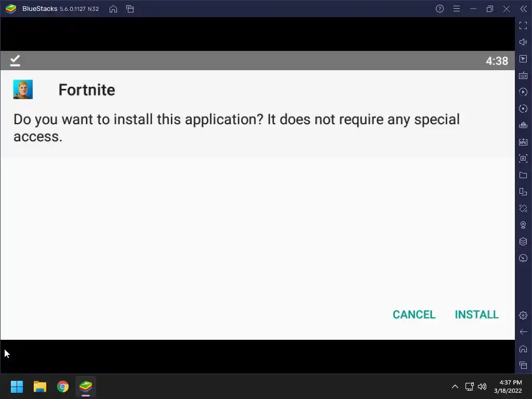
Task: Click the sync operations circular icon
Action: tap(523, 109)
